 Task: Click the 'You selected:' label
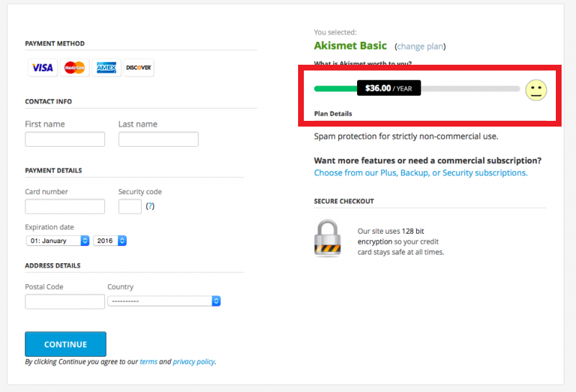click(x=336, y=32)
